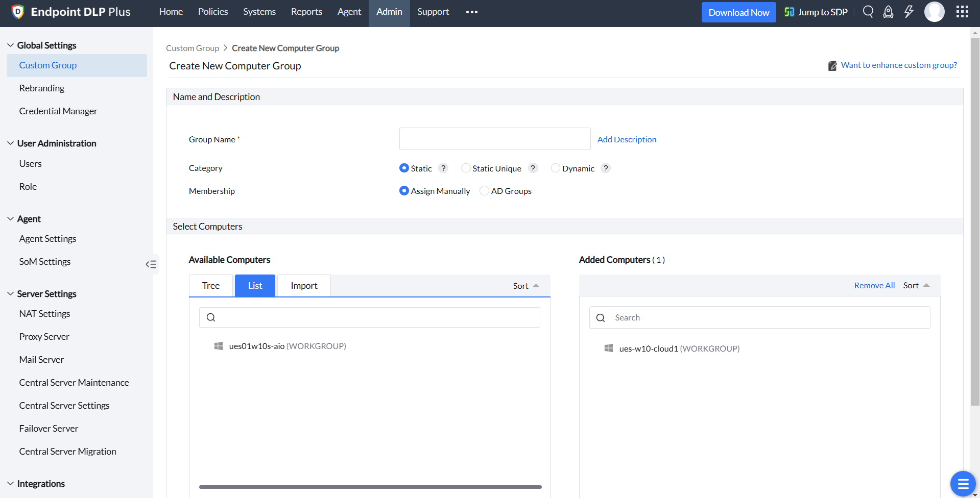
Task: Open the blue floating menu button
Action: click(963, 483)
